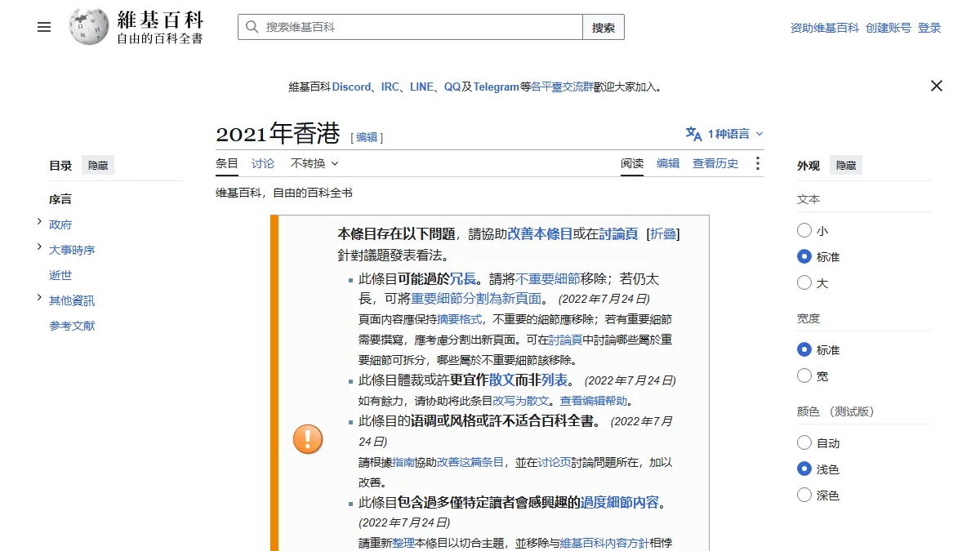This screenshot has height=551, width=980.
Task: Open the LINE link in banner
Action: tap(421, 87)
